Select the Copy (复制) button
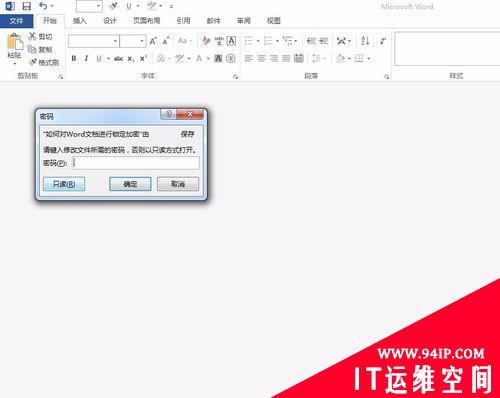Image resolution: width=500 pixels, height=398 pixels. pos(40,50)
